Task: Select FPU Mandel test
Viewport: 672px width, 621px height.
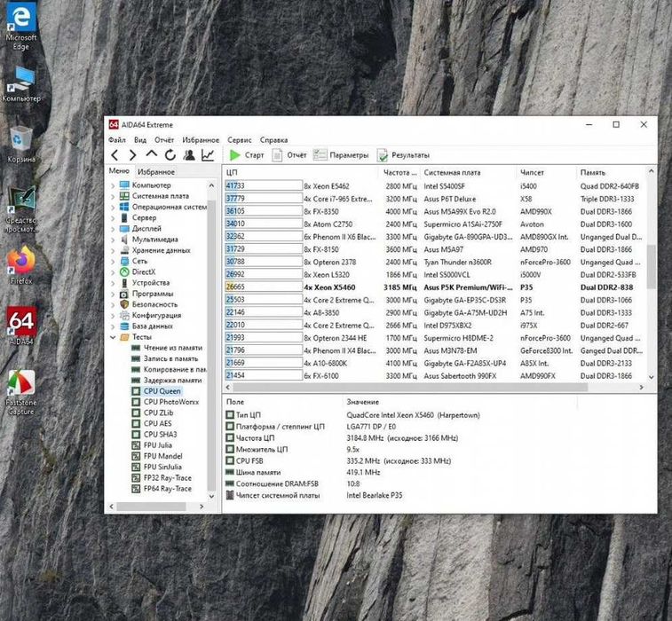Action: [162, 456]
